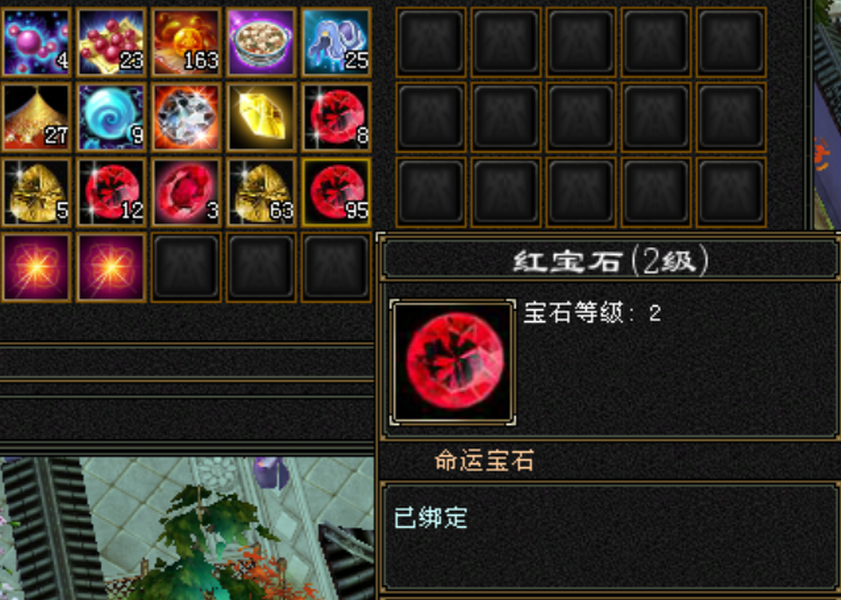
Task: Click the red beads item stacked 23
Action: point(111,42)
